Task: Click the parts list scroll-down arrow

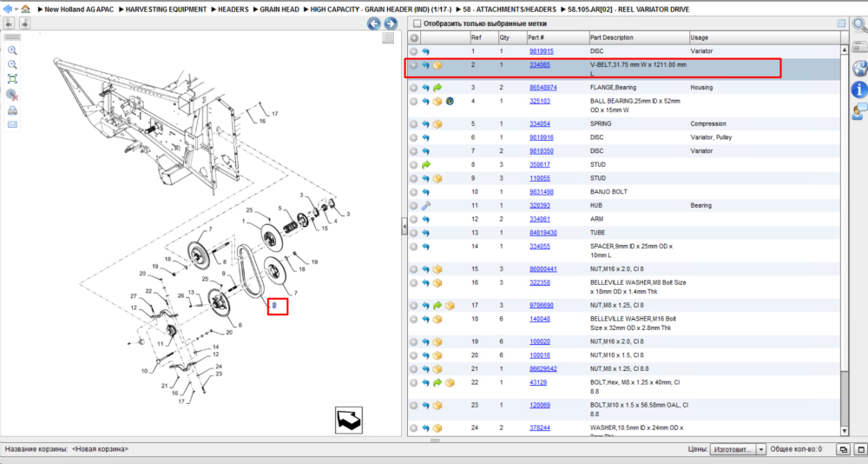Action: [845, 431]
